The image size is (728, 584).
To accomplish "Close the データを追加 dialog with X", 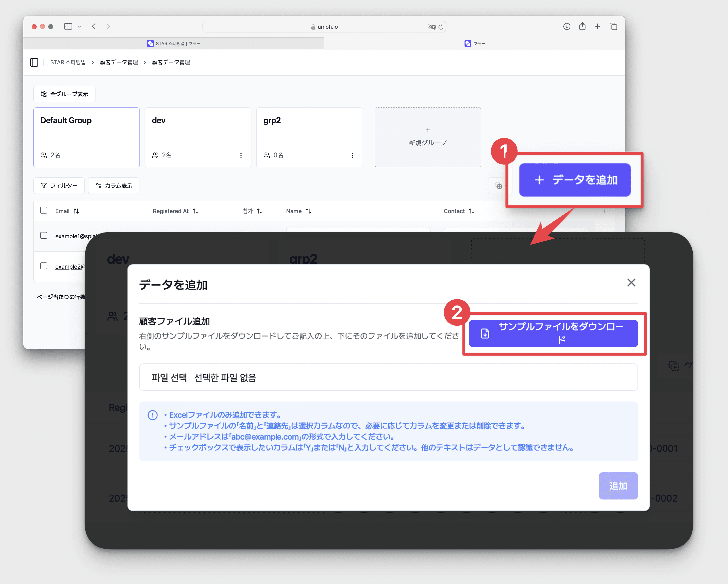I will pyautogui.click(x=631, y=282).
